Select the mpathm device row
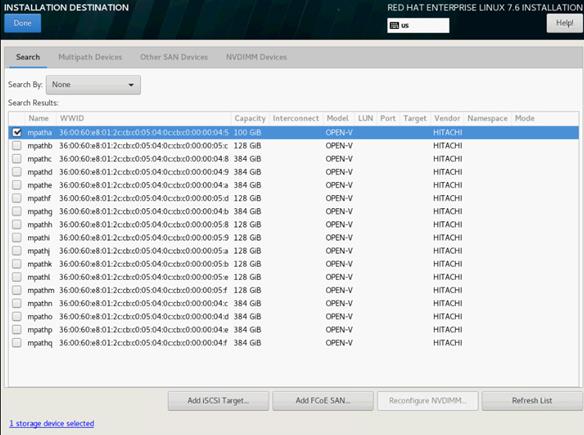This screenshot has width=584, height=435. click(x=293, y=290)
